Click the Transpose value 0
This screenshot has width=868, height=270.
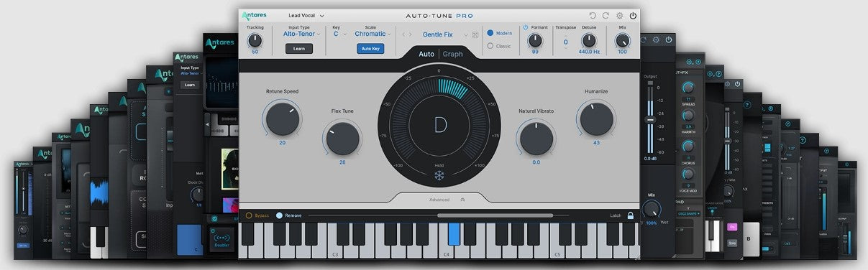[x=565, y=42]
